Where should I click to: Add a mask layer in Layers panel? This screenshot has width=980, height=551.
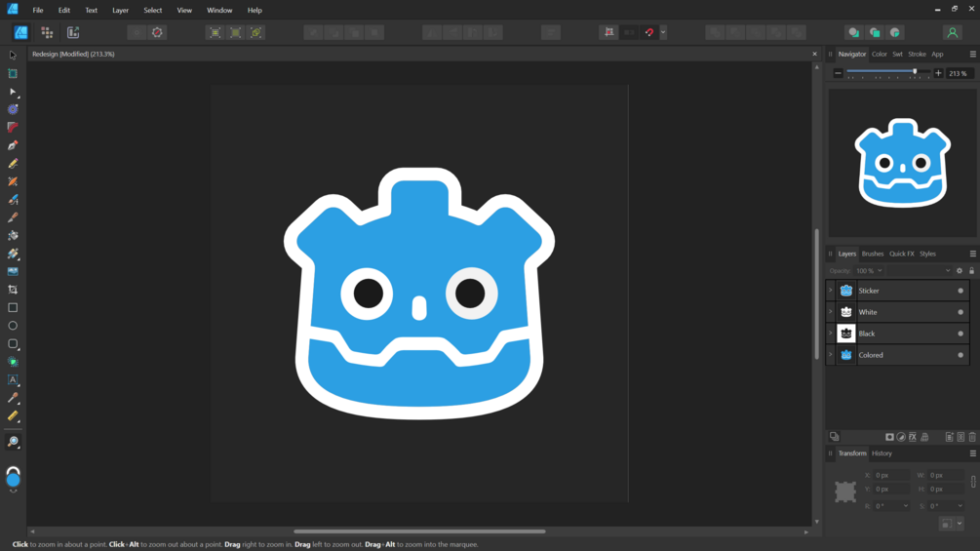pos(889,437)
